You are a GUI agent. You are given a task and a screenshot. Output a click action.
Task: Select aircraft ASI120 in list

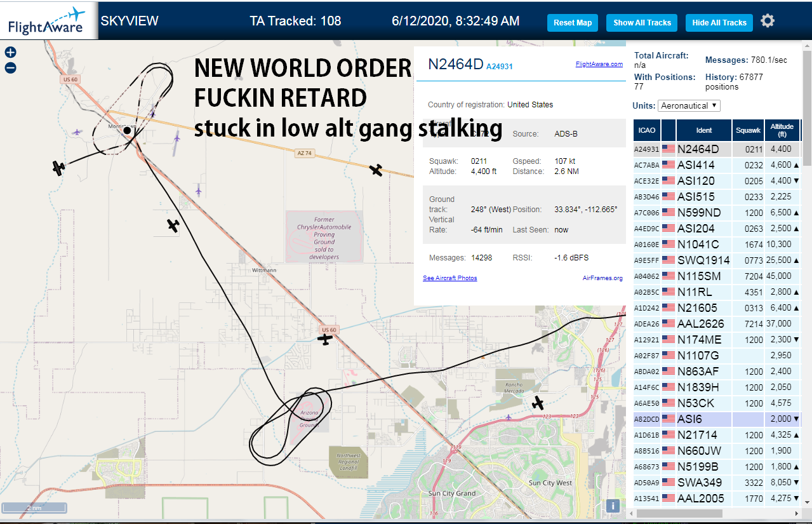pyautogui.click(x=717, y=181)
